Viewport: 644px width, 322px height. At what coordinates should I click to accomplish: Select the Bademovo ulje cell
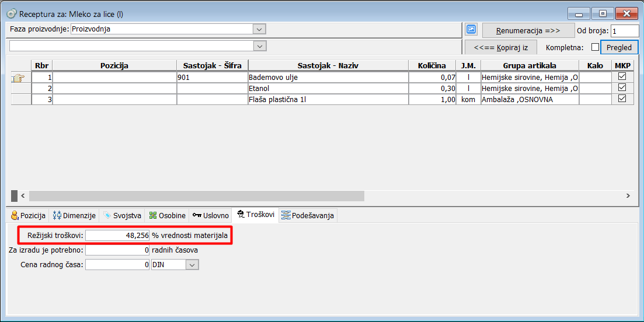(x=328, y=77)
